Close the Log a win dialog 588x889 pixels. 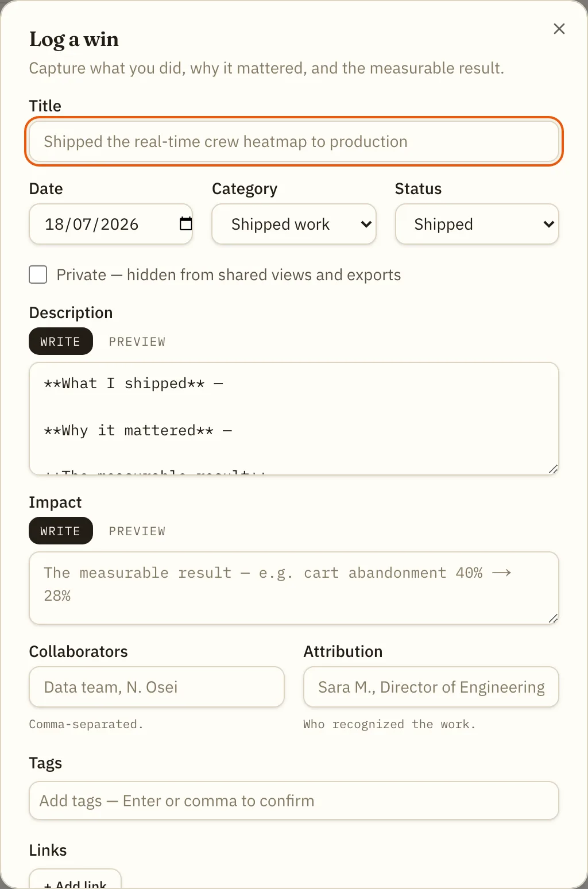click(559, 29)
